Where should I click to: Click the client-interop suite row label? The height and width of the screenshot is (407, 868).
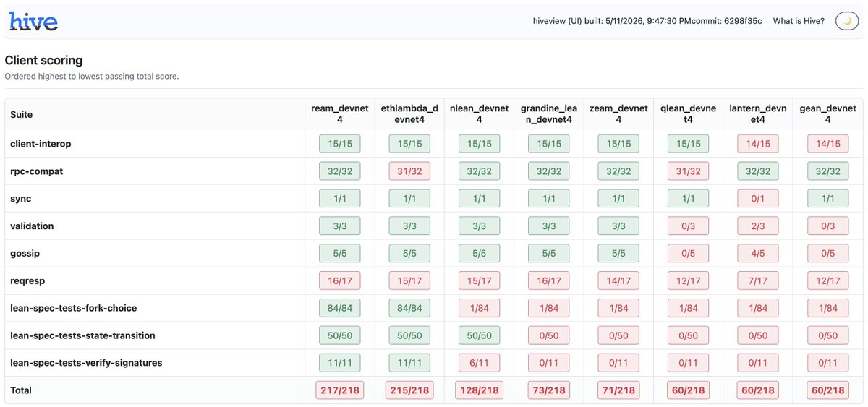point(41,144)
